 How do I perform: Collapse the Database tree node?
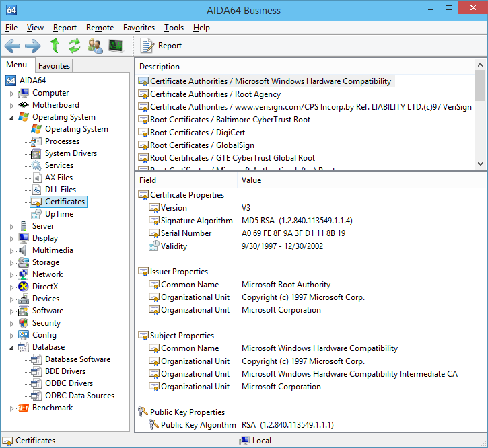tap(11, 348)
